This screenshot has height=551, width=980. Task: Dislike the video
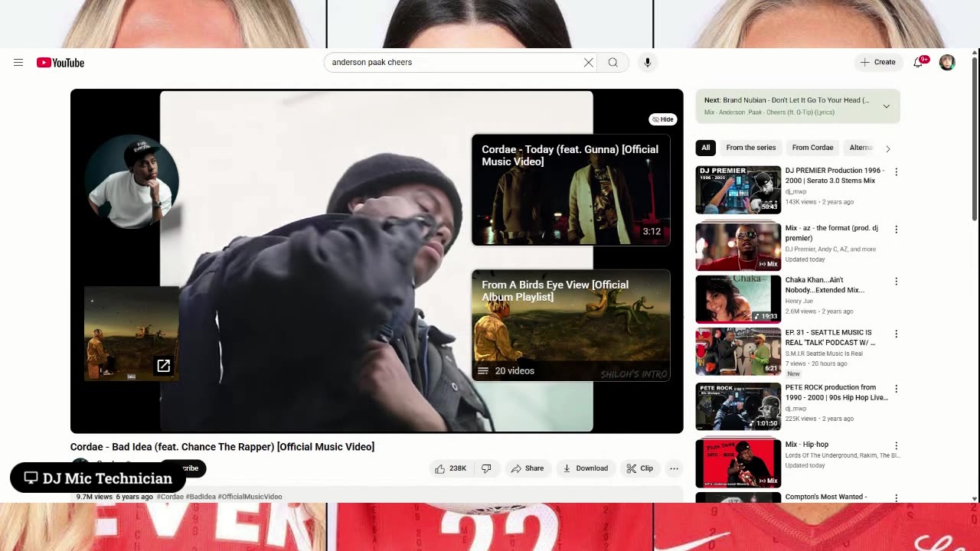[486, 468]
